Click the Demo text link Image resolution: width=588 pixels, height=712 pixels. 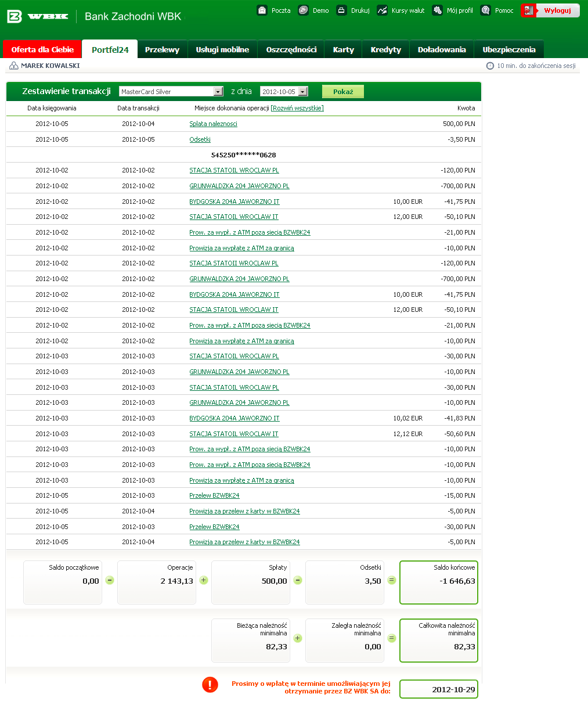click(x=321, y=10)
